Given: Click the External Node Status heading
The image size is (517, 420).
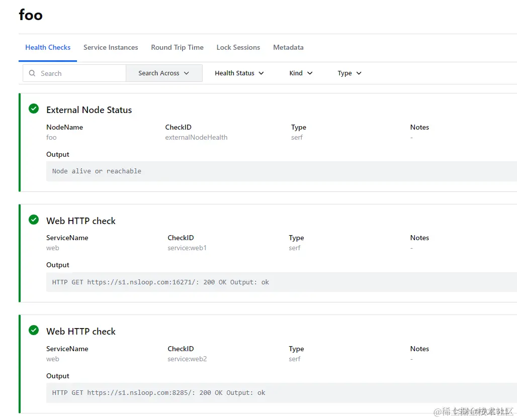Looking at the screenshot, I should pyautogui.click(x=89, y=110).
